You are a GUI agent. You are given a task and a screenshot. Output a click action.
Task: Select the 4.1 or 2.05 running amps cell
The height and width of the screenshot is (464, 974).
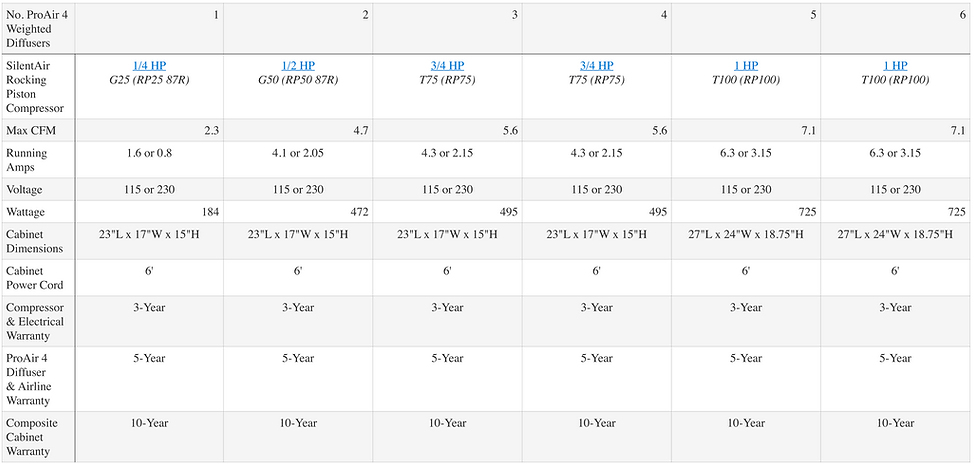[297, 153]
